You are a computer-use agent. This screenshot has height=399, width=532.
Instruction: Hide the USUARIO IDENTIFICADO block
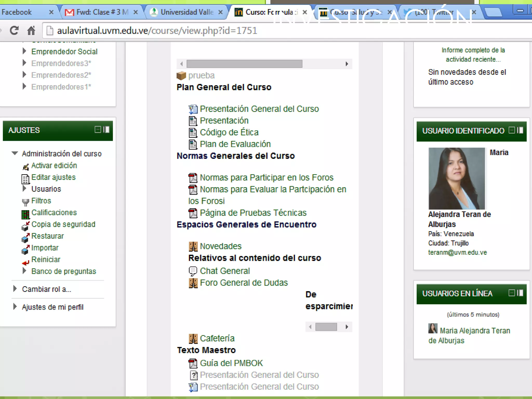(511, 130)
